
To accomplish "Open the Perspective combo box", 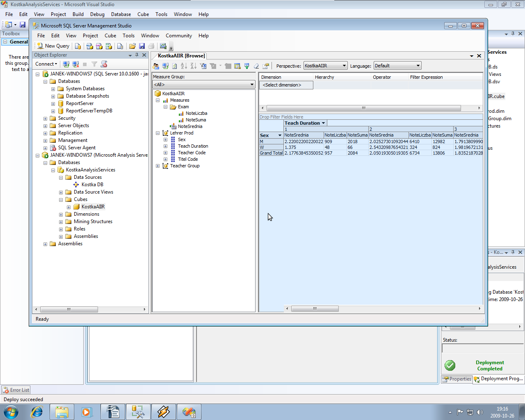I will [326, 66].
